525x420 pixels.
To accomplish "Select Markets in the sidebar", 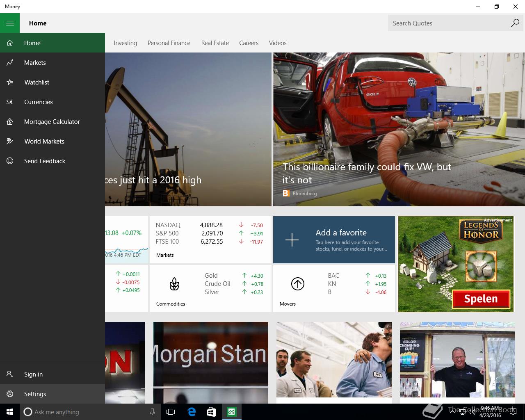I will (52, 62).
